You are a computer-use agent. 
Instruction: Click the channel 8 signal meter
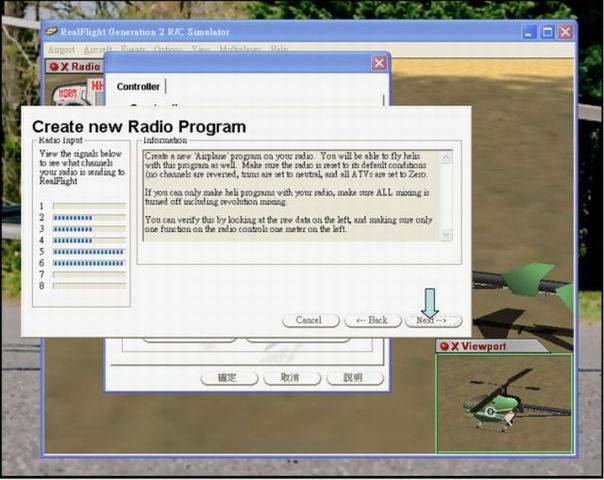coord(89,286)
